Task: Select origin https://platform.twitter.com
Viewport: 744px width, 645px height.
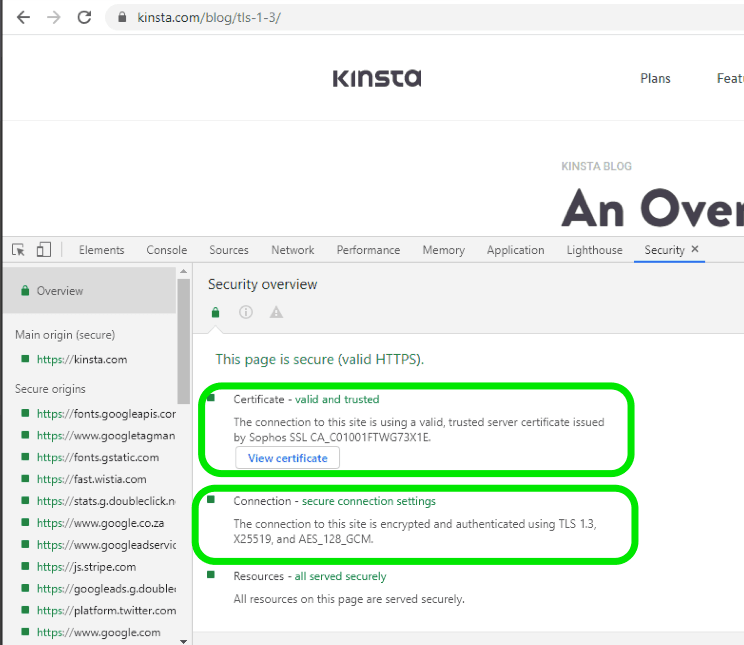Action: pyautogui.click(x=106, y=610)
